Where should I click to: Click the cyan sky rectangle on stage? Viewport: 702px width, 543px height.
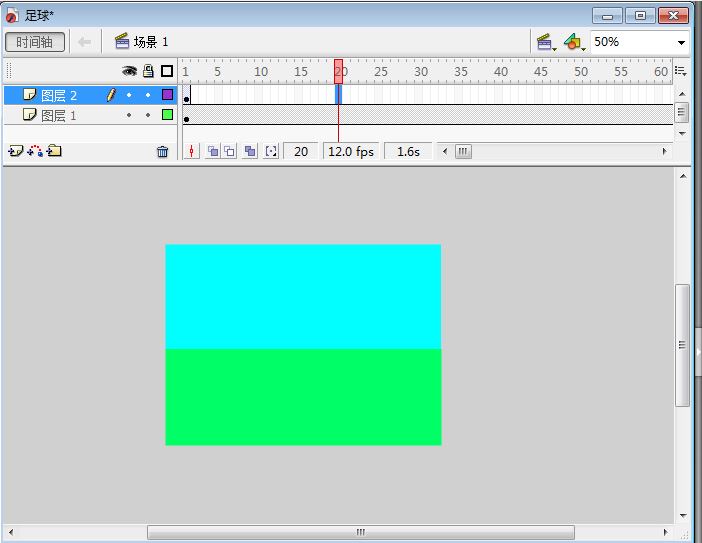point(303,296)
